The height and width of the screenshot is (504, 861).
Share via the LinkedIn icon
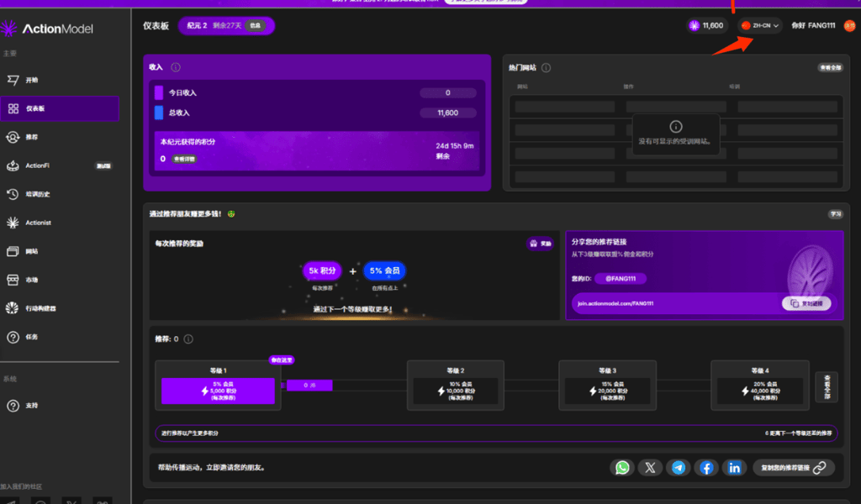point(734,467)
